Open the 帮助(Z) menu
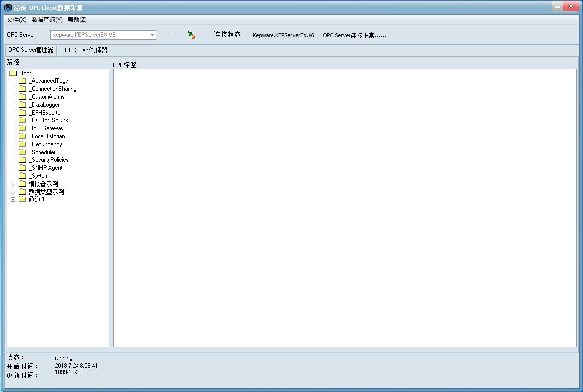Viewport: 583px width, 392px height. [x=77, y=20]
